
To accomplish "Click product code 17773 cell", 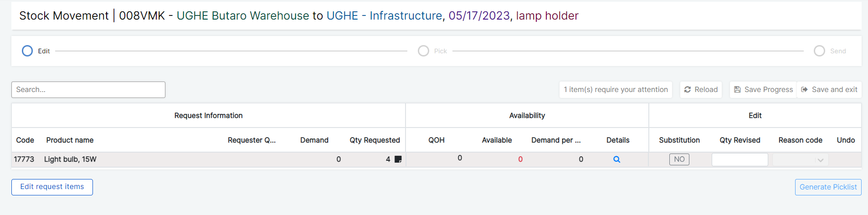I will click(24, 159).
